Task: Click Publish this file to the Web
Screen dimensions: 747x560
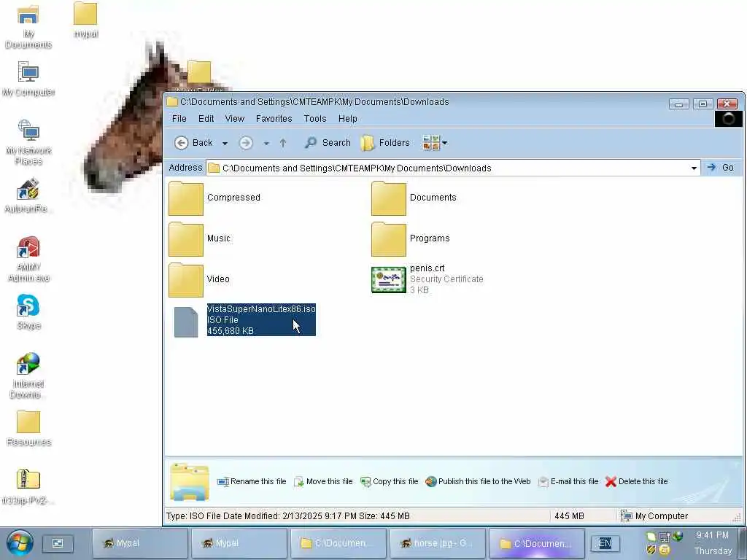Action: pyautogui.click(x=478, y=482)
